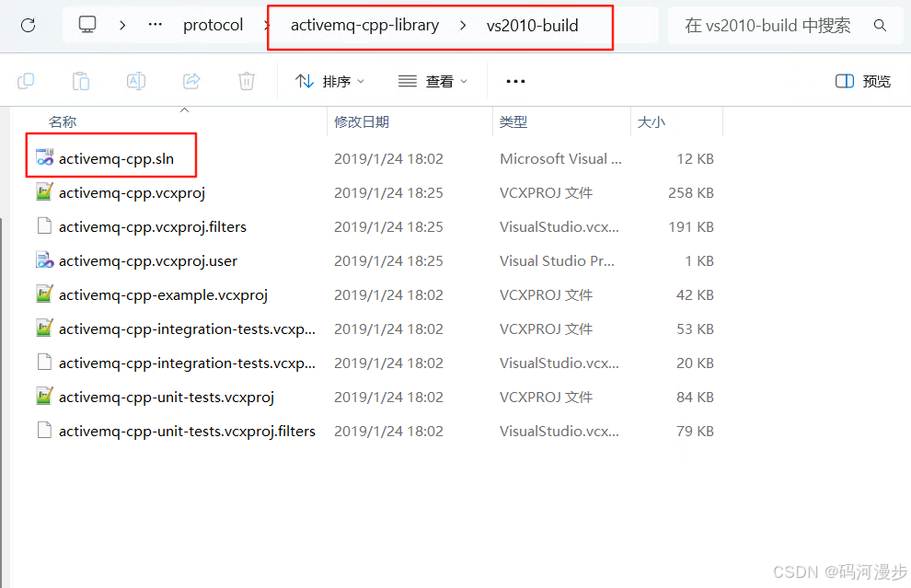Open the 查看 view dropdown
This screenshot has height=588, width=911.
pos(432,81)
